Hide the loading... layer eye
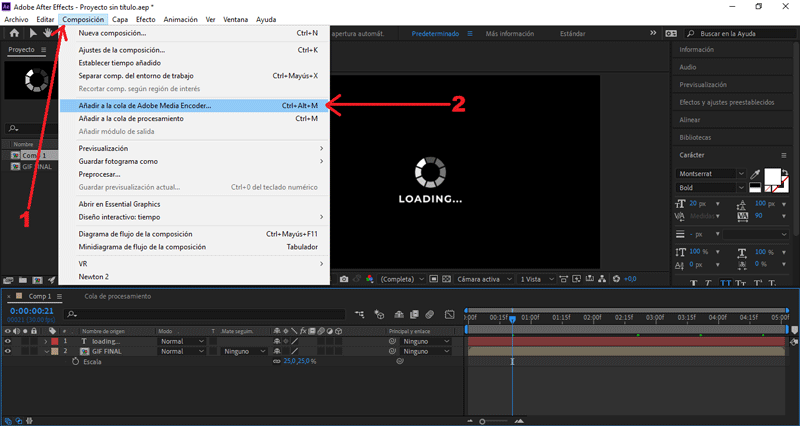The image size is (800, 426). pyautogui.click(x=8, y=341)
